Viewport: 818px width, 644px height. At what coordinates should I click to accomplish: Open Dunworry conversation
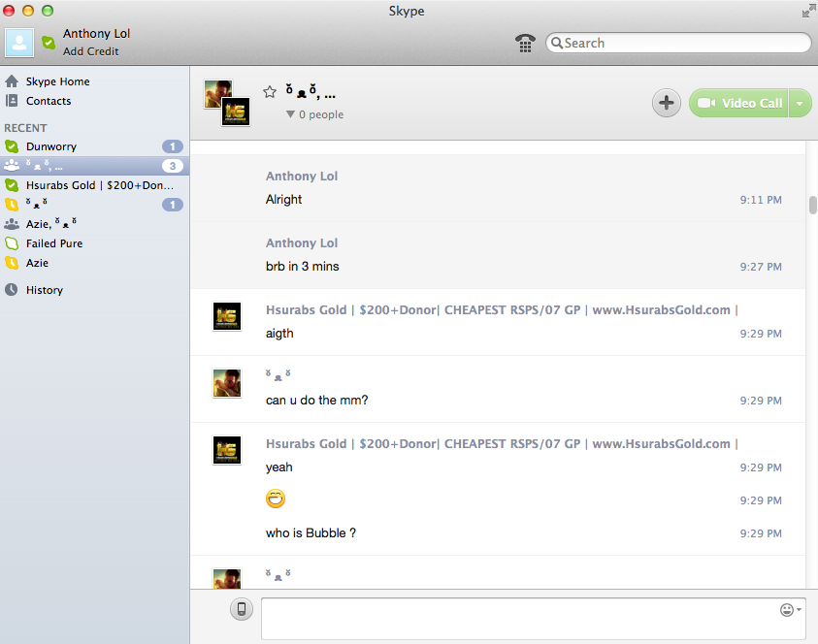(94, 146)
